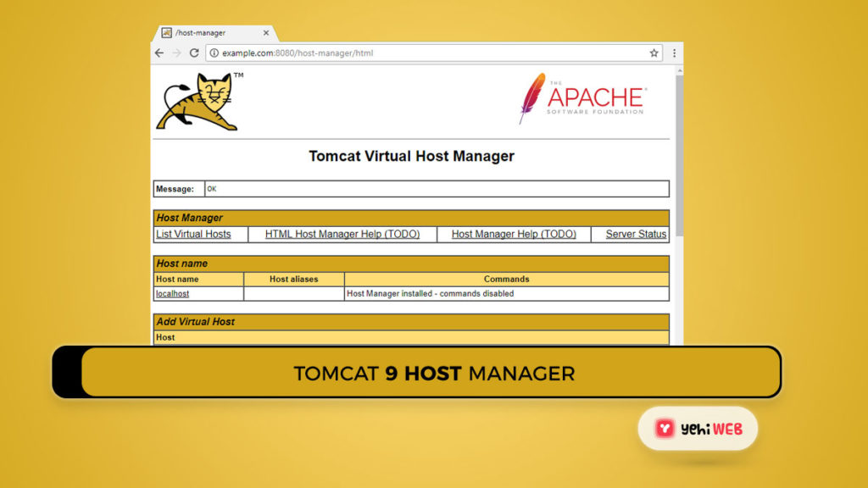Close the /host-manager tab
Viewport: 868px width, 488px height.
pos(265,33)
